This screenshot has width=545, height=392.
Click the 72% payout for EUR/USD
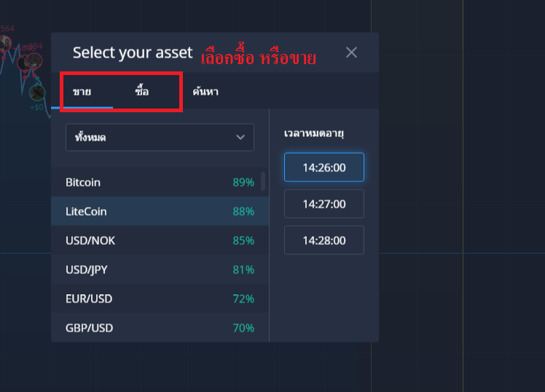[x=243, y=299]
